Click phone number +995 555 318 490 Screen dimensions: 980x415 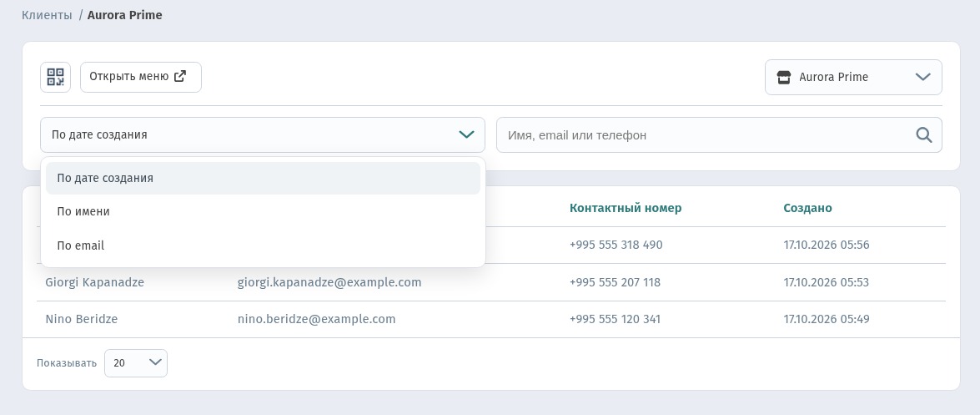(x=616, y=245)
